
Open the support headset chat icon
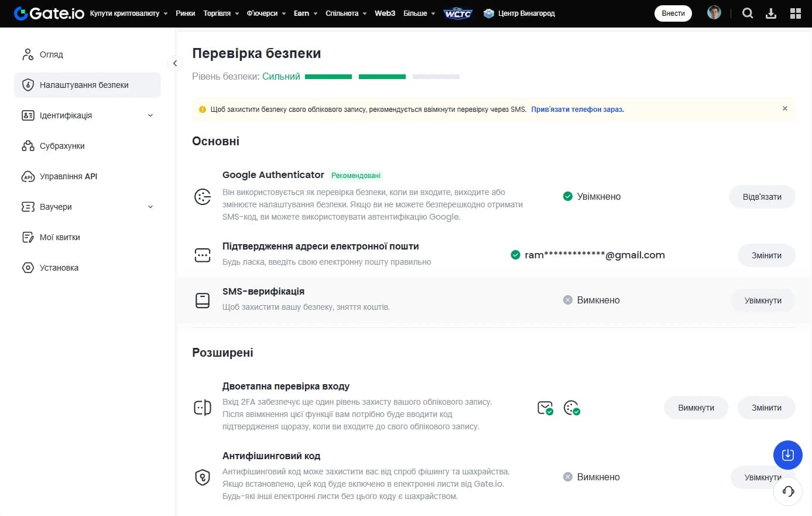(x=788, y=491)
